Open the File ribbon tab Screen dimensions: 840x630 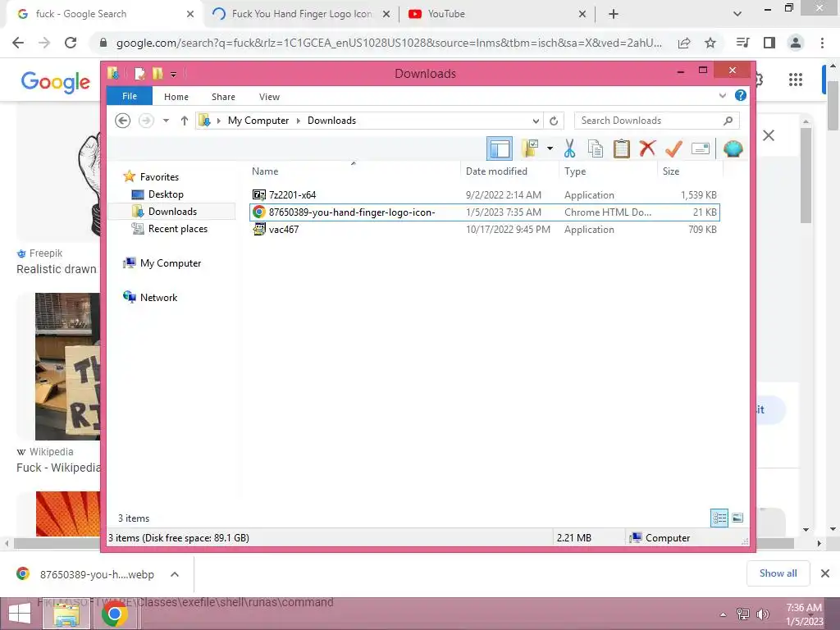(130, 96)
